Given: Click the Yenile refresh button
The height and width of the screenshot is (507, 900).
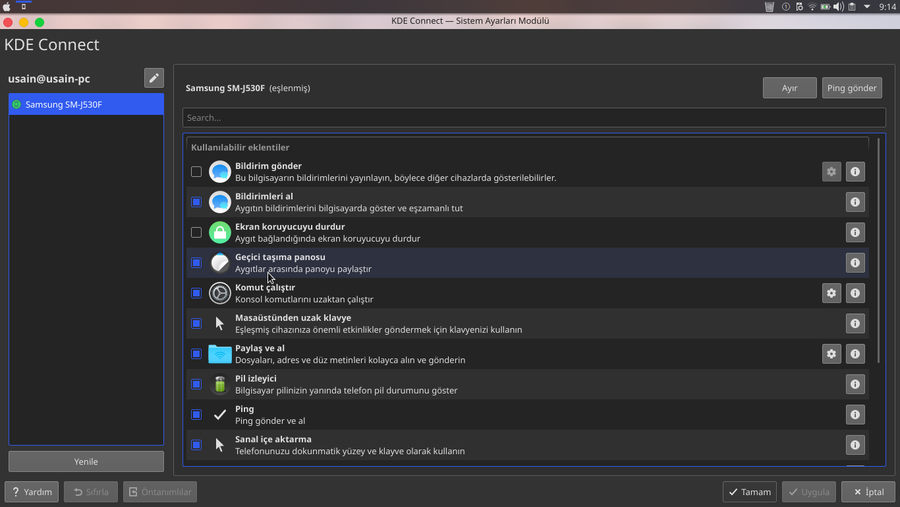Looking at the screenshot, I should click(86, 462).
